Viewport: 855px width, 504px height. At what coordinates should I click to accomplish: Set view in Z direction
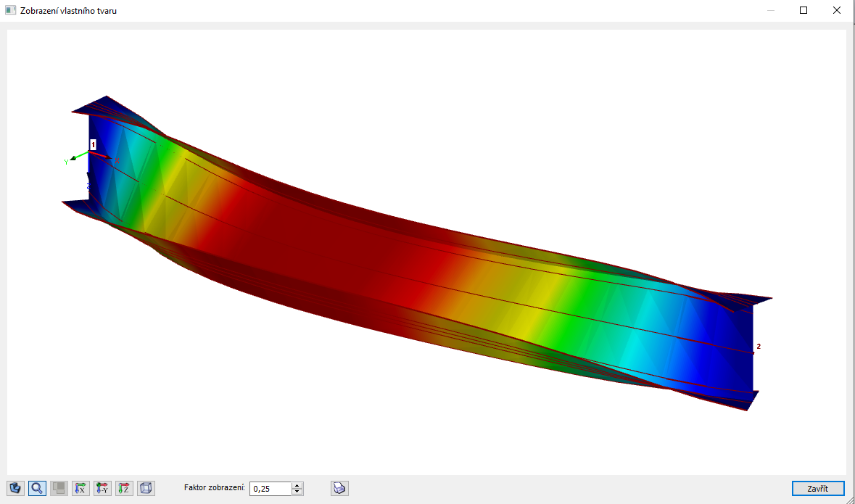(124, 488)
